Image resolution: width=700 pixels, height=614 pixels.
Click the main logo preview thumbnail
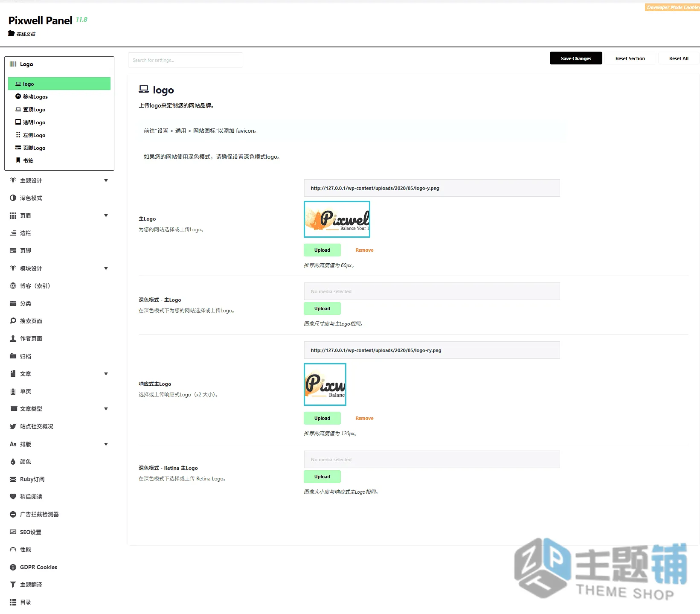(337, 219)
